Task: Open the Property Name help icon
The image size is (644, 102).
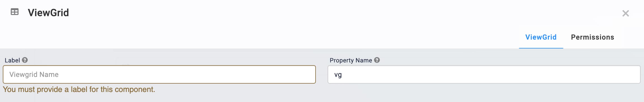Action: tap(377, 60)
